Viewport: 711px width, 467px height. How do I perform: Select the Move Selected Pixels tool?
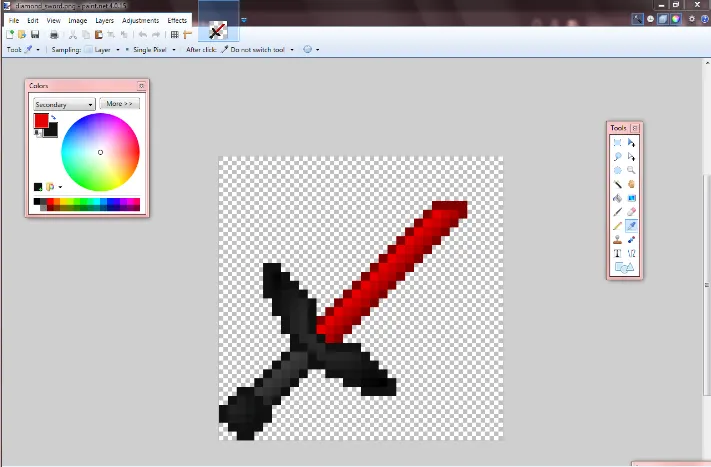(x=631, y=143)
